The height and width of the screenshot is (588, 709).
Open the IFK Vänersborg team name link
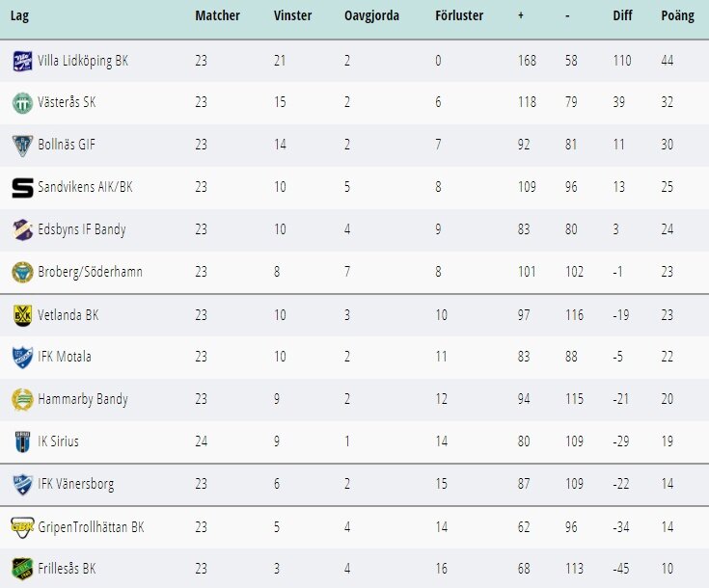coord(76,484)
